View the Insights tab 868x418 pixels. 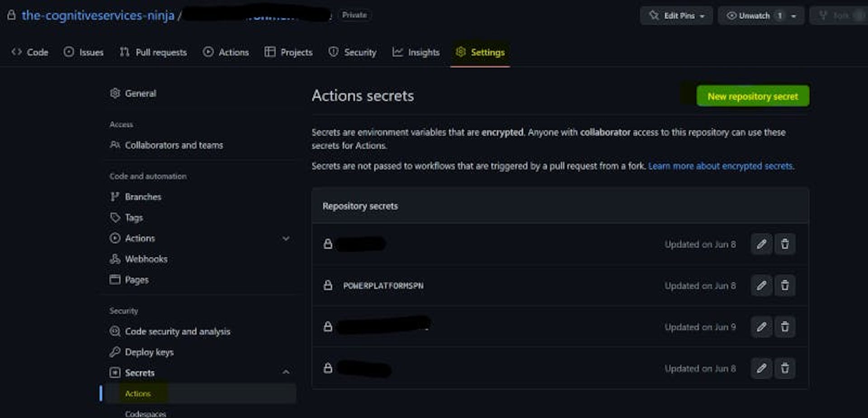click(x=416, y=52)
